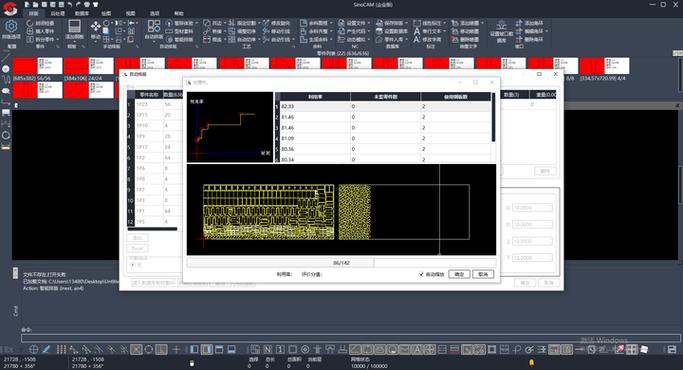Expand the 自动切序 dropdown arrow
This screenshot has width=683, height=370.
[x=259, y=39]
